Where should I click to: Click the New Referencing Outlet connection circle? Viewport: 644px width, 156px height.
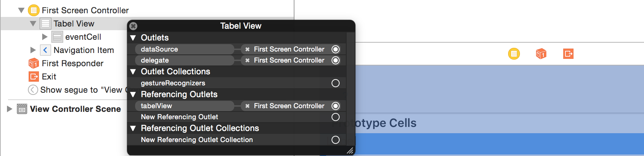(x=335, y=117)
